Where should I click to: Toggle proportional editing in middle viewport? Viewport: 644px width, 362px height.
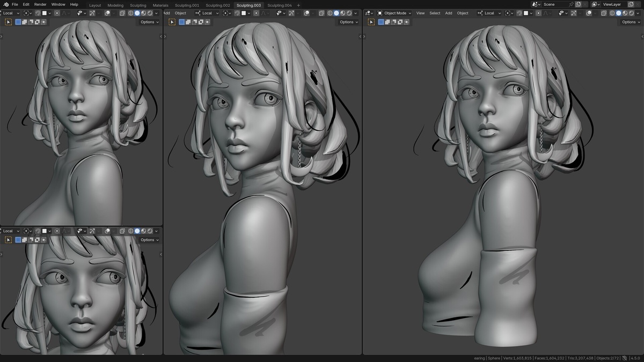256,13
